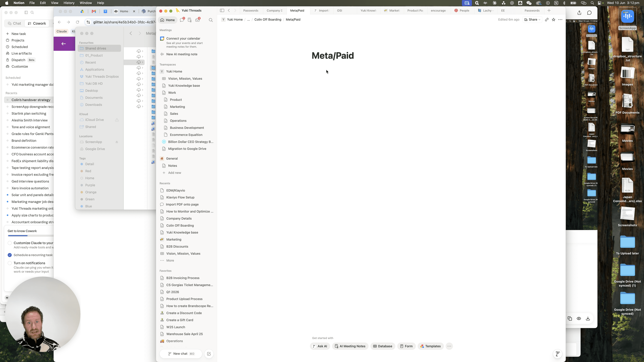Open the Window menu in menu bar
Screen dimensions: 644x362
pos(86,3)
